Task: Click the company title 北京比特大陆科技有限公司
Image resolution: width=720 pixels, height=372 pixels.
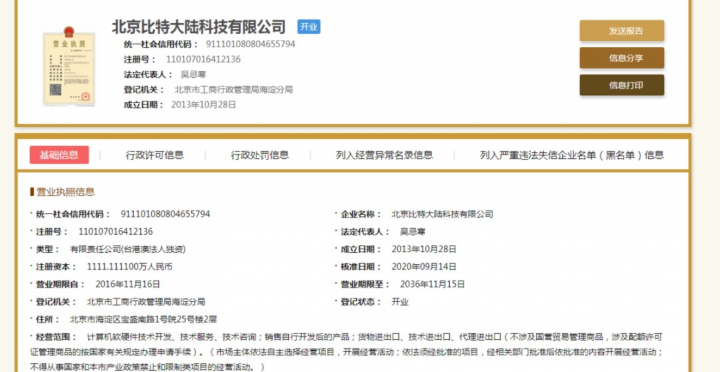Action: click(199, 27)
